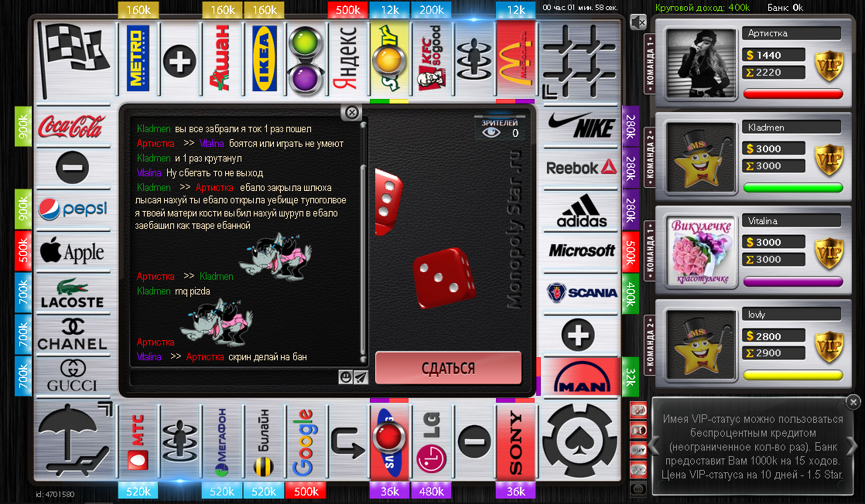Image resolution: width=865 pixels, height=504 pixels.
Task: Open Kladmen player avatar
Action: 701,158
